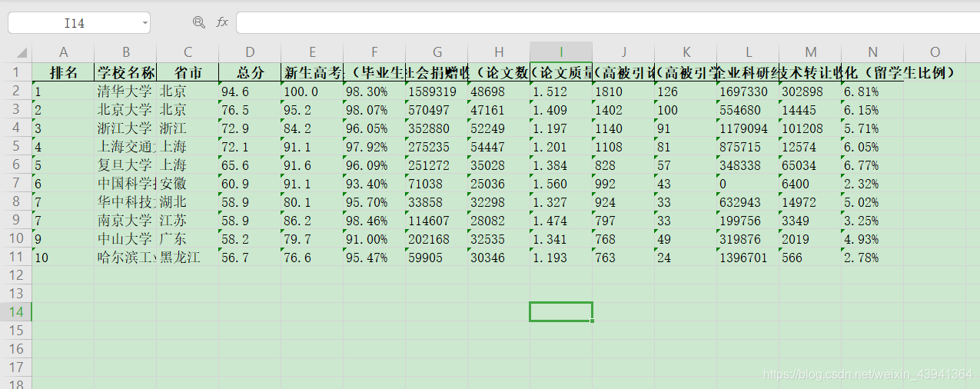Select column C header

coord(188,52)
